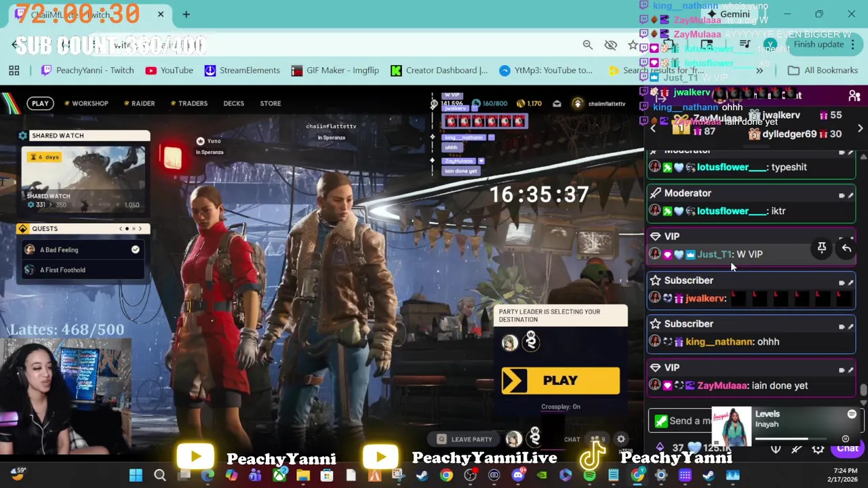
Task: Switch to the TRADERS tab
Action: (x=189, y=103)
